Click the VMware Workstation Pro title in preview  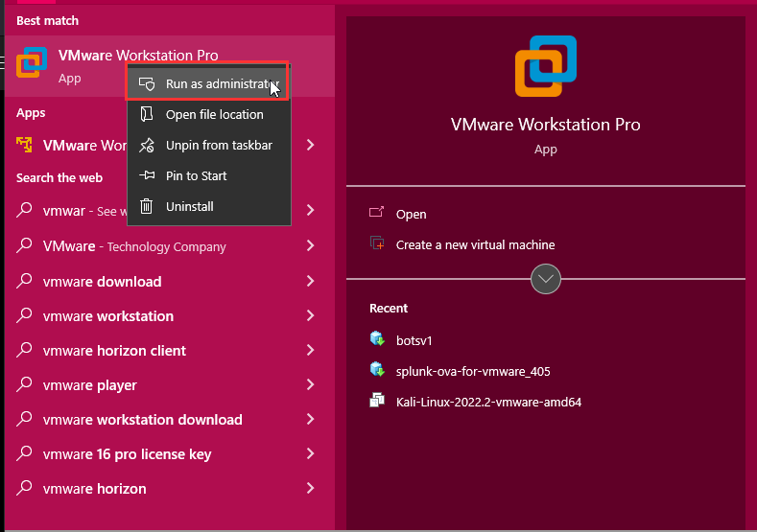546,125
